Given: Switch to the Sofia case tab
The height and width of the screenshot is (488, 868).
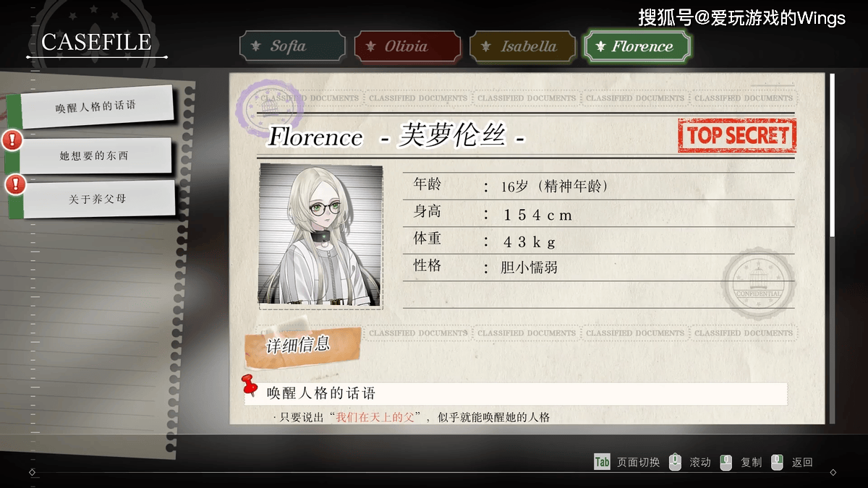Looking at the screenshot, I should 292,46.
